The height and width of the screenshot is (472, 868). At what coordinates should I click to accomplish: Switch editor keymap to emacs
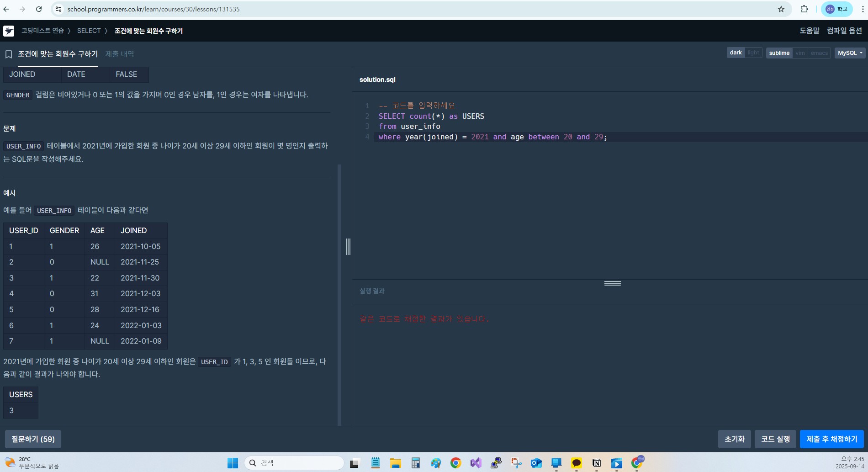pyautogui.click(x=819, y=53)
